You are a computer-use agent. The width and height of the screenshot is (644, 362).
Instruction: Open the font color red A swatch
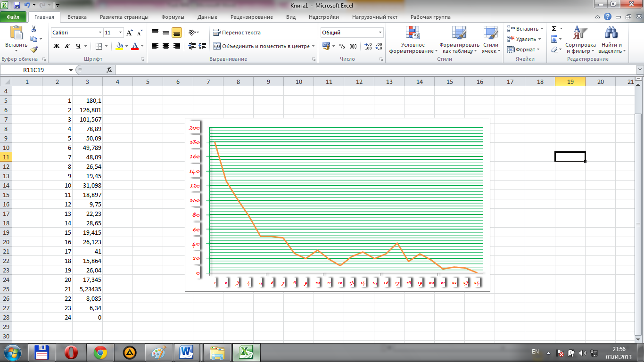pos(135,46)
